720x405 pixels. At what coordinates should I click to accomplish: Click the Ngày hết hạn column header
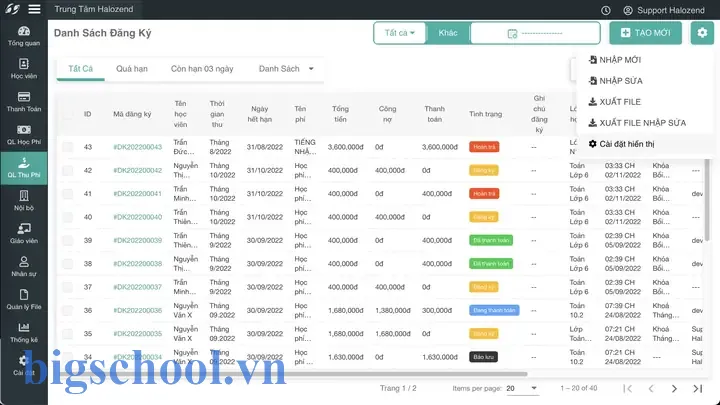259,114
